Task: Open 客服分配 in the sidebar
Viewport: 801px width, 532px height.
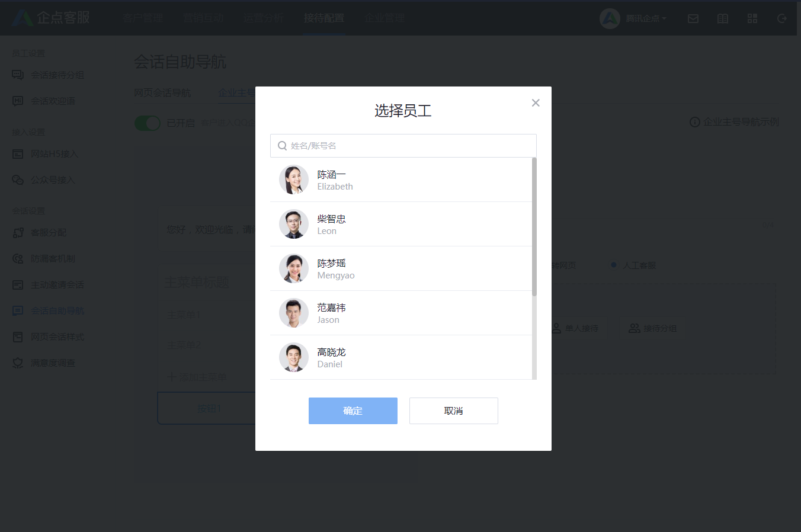Action: tap(49, 233)
